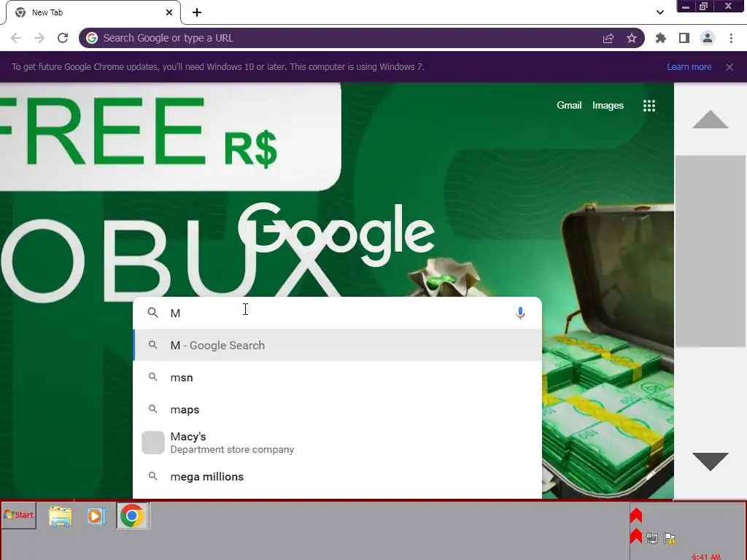Screen dimensions: 747x560
Task: Close the New Tab tab
Action: pyautogui.click(x=169, y=12)
